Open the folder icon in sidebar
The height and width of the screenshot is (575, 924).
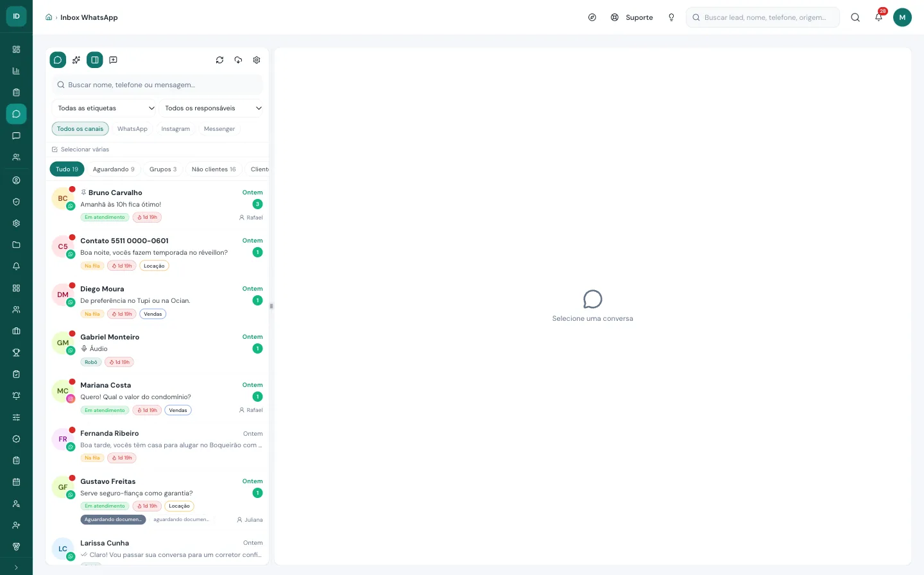(x=16, y=245)
